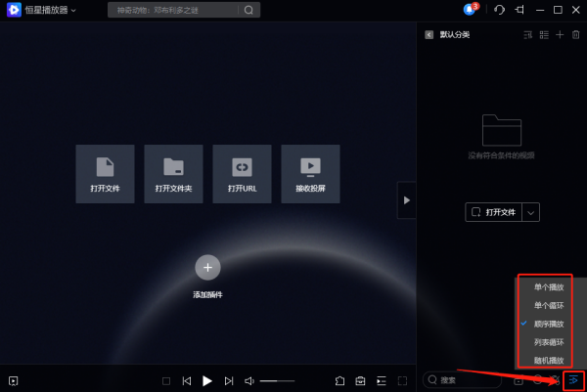This screenshot has width=587, height=392.
Task: Add a new category with plus icon
Action: (x=560, y=35)
